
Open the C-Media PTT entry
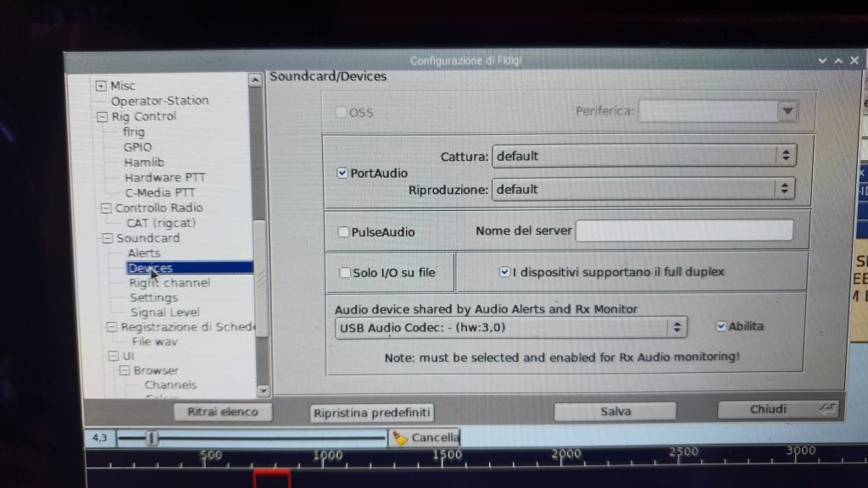(x=160, y=193)
